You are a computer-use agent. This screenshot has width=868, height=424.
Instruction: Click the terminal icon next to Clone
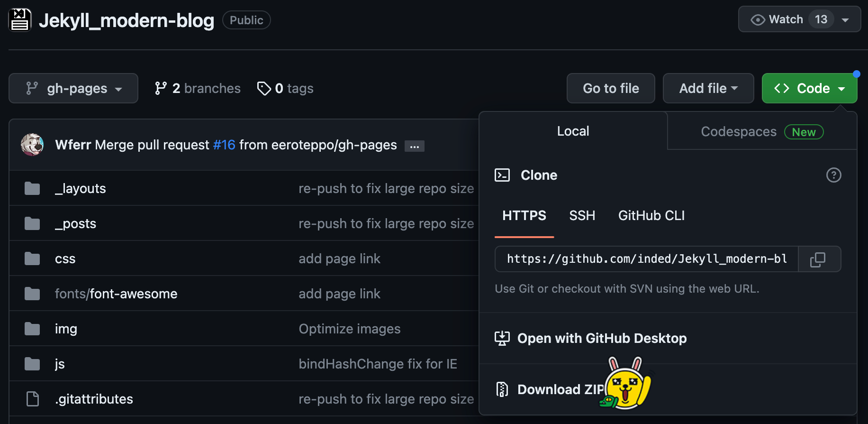point(502,175)
